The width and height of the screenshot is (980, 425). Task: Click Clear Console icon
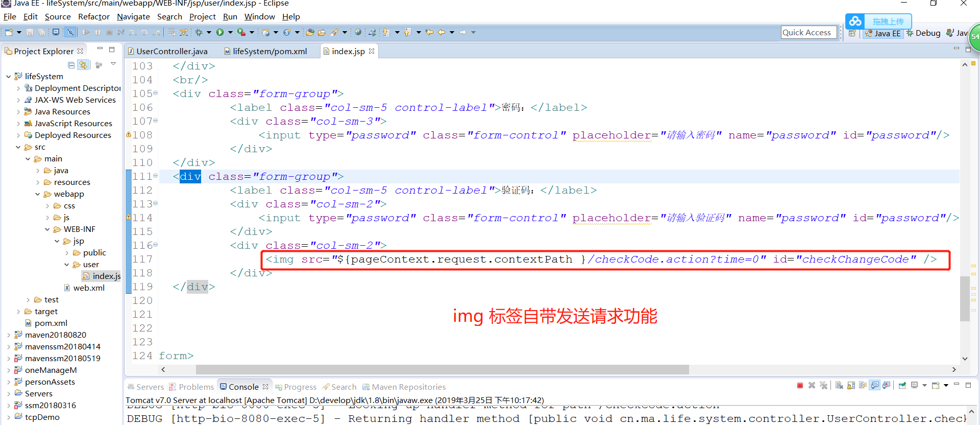[839, 386]
